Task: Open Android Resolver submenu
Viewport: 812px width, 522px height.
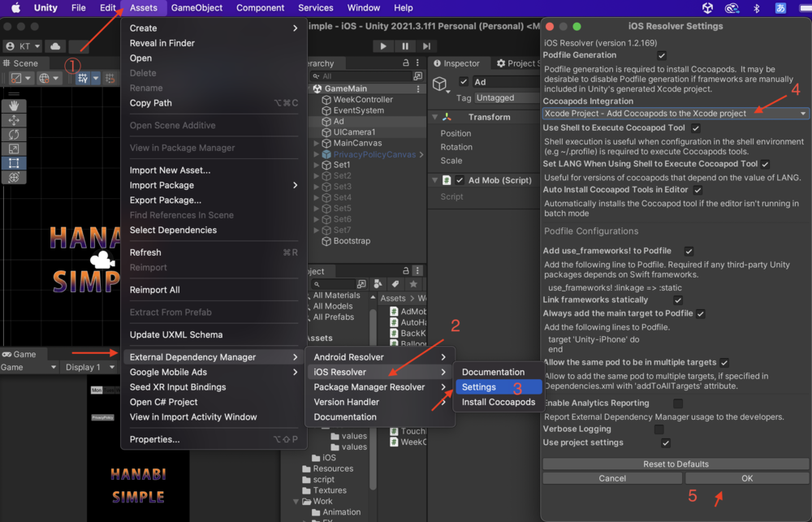Action: pos(379,357)
